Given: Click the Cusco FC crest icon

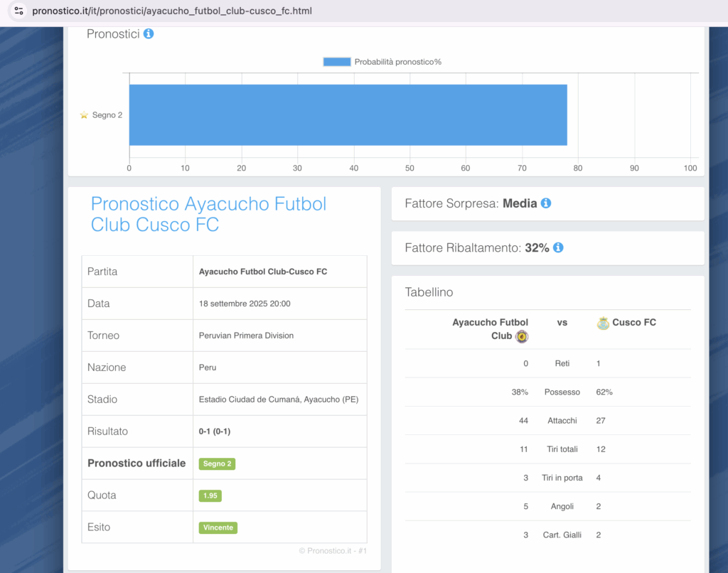Looking at the screenshot, I should coord(603,323).
